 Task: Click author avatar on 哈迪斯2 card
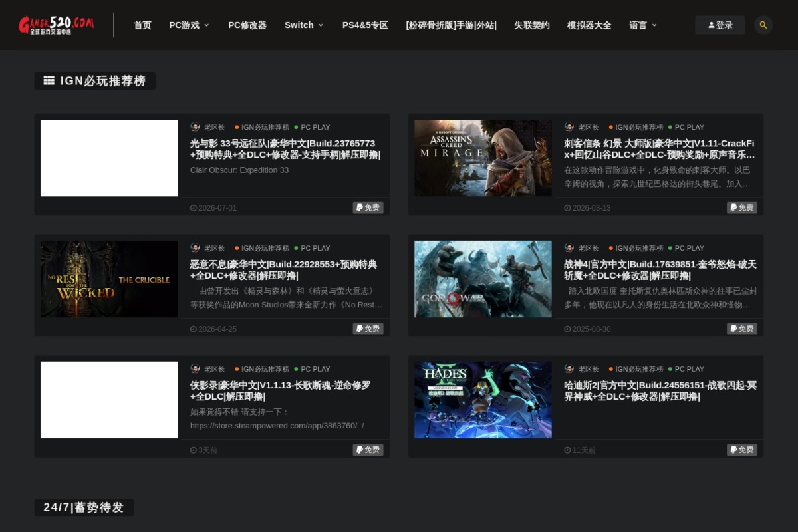click(569, 369)
